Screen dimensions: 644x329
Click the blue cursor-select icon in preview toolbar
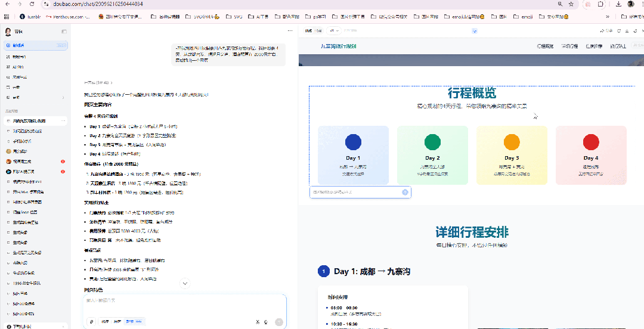475,31
